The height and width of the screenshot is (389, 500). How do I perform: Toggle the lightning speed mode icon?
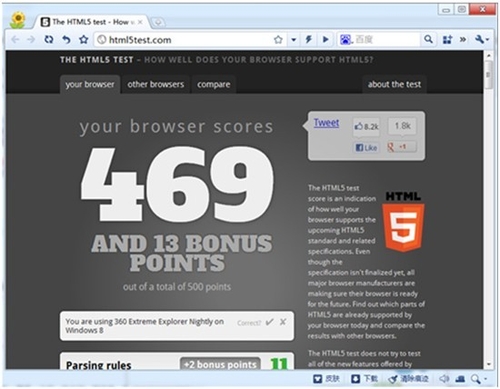pos(309,40)
